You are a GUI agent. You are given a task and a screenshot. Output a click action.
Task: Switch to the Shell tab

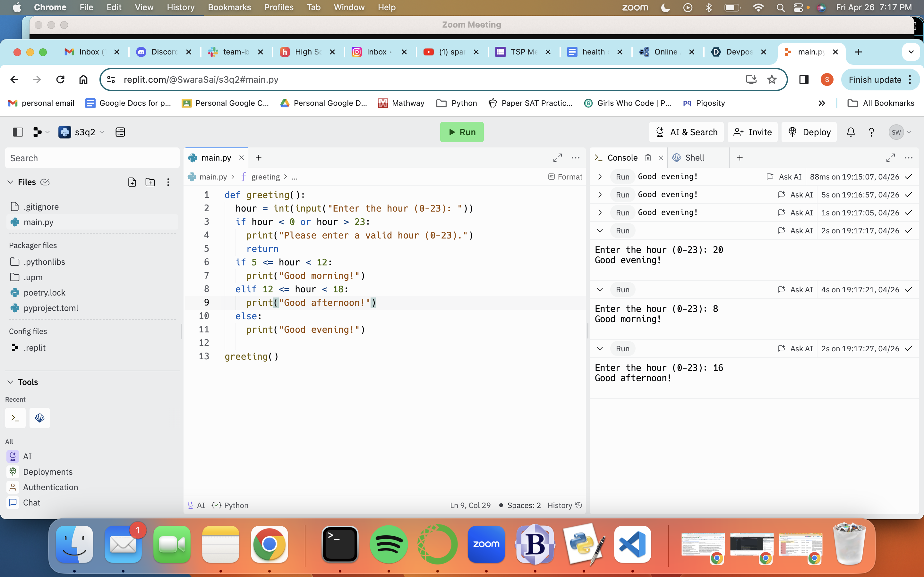[694, 158]
